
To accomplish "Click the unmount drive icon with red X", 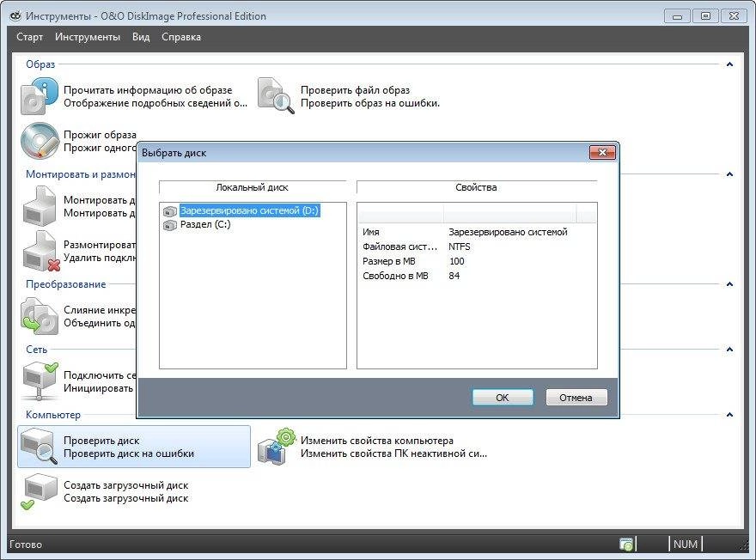I will click(x=41, y=251).
